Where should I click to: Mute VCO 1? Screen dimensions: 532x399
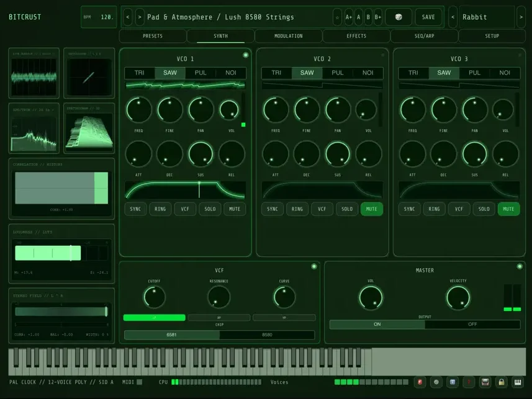pyautogui.click(x=235, y=209)
